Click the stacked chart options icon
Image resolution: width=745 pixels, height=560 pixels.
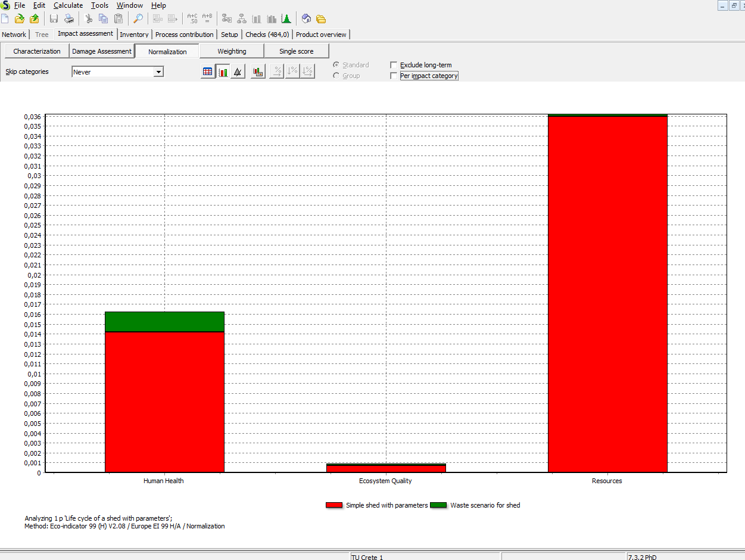tap(258, 72)
